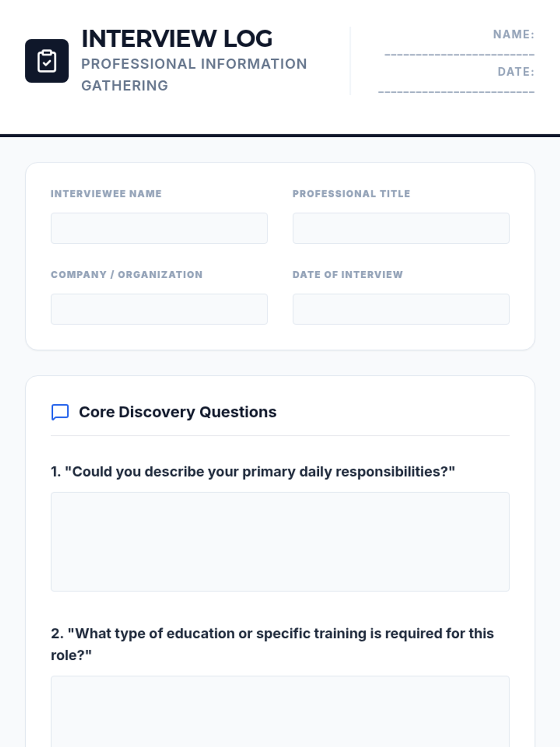Focus the Interviewee Name input field
Screen dimensions: 560x747
tap(159, 228)
